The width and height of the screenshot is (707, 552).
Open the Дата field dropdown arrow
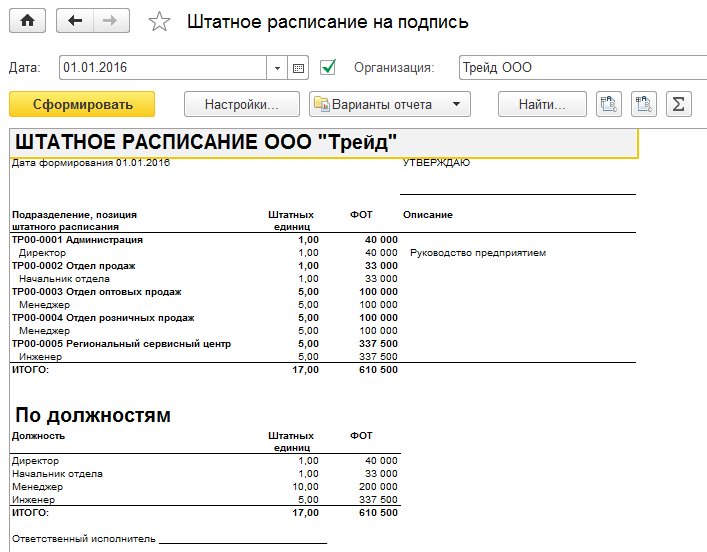(277, 68)
